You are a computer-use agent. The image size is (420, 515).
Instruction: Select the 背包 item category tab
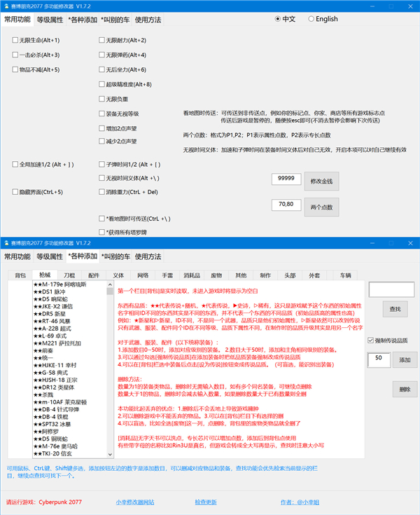click(x=20, y=275)
